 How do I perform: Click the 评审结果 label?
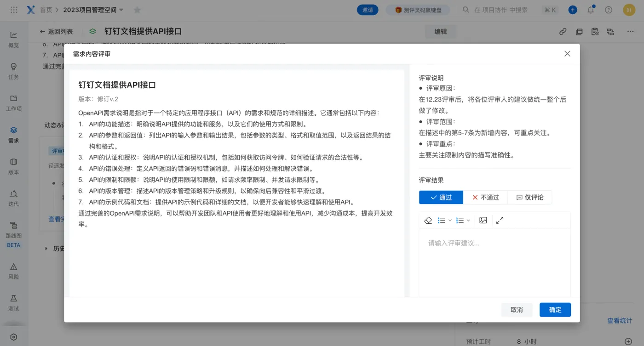click(x=431, y=180)
